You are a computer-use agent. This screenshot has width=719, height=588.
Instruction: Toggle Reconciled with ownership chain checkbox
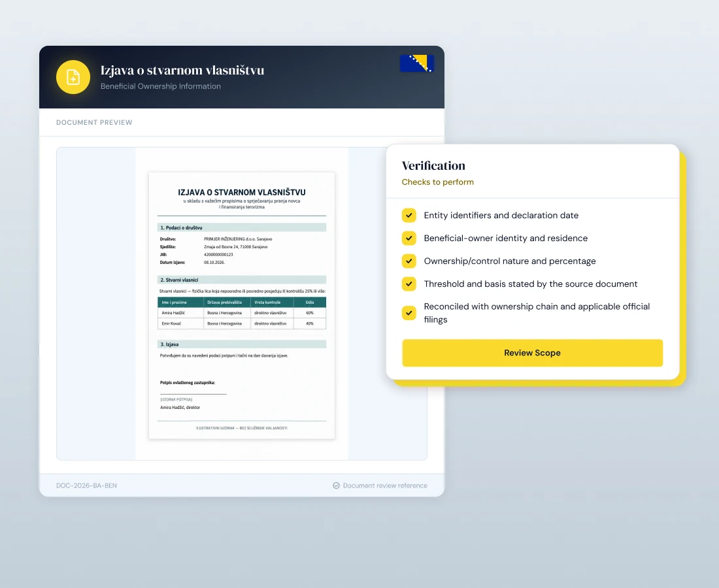coord(409,313)
